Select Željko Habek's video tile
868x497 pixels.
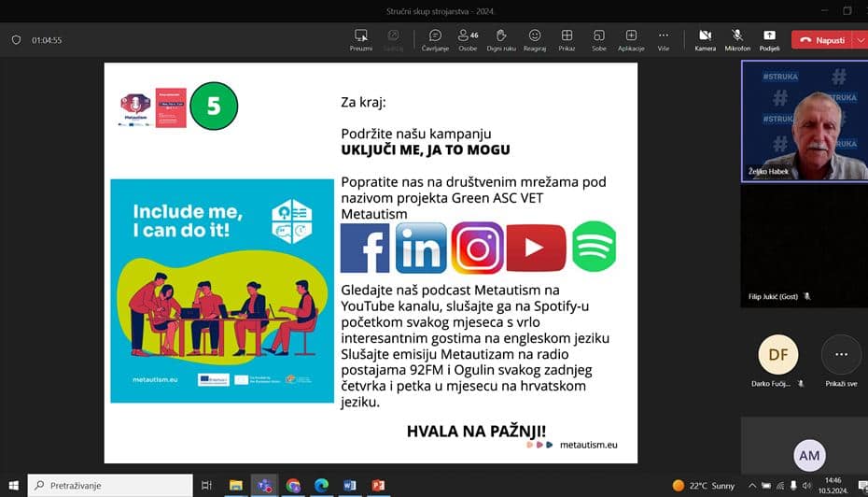(x=805, y=121)
